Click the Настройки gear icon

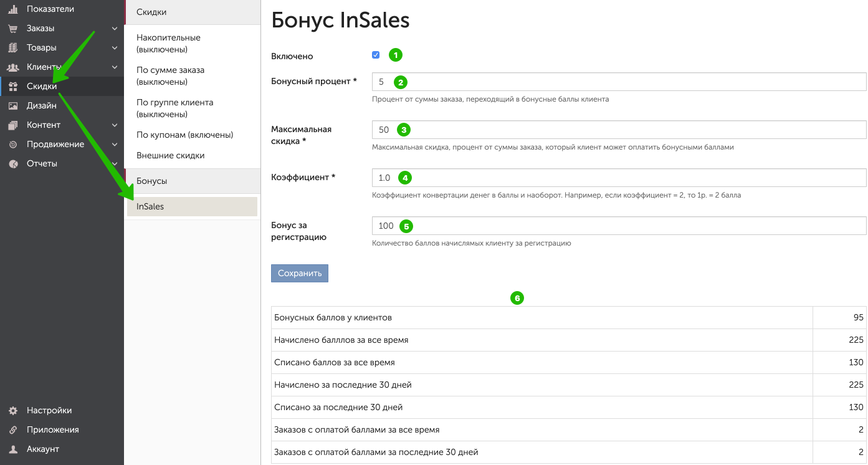13,410
